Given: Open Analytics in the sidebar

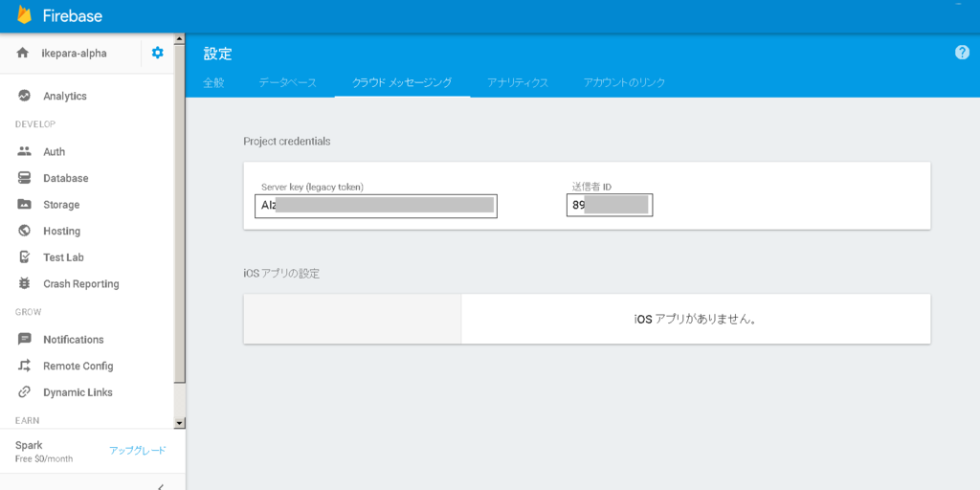Looking at the screenshot, I should (65, 97).
